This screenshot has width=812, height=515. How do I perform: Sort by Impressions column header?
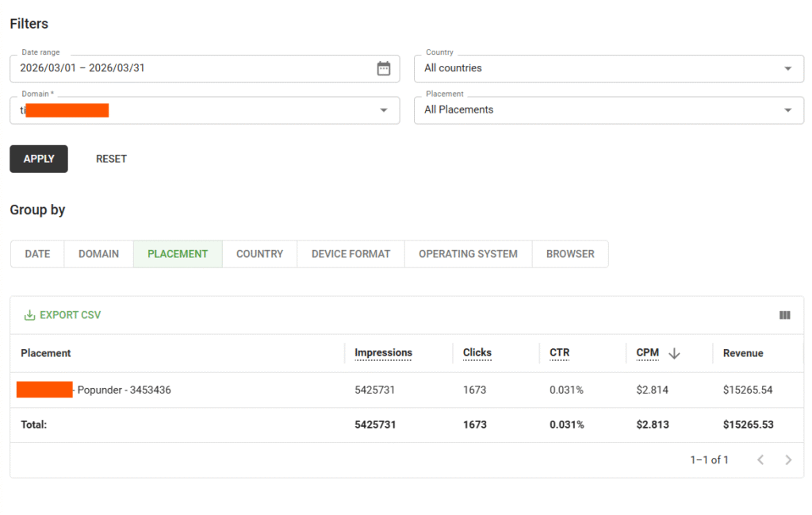[x=383, y=353]
